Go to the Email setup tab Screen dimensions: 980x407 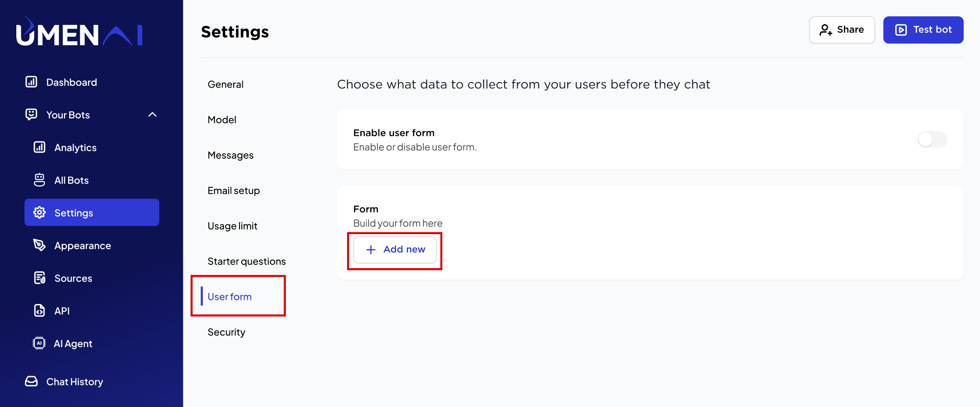(x=234, y=191)
